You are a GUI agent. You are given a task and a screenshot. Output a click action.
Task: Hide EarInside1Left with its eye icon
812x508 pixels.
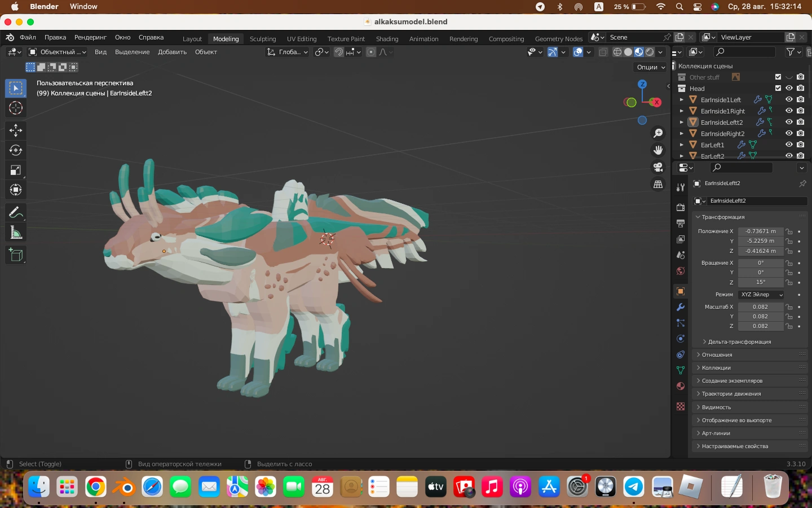click(789, 99)
